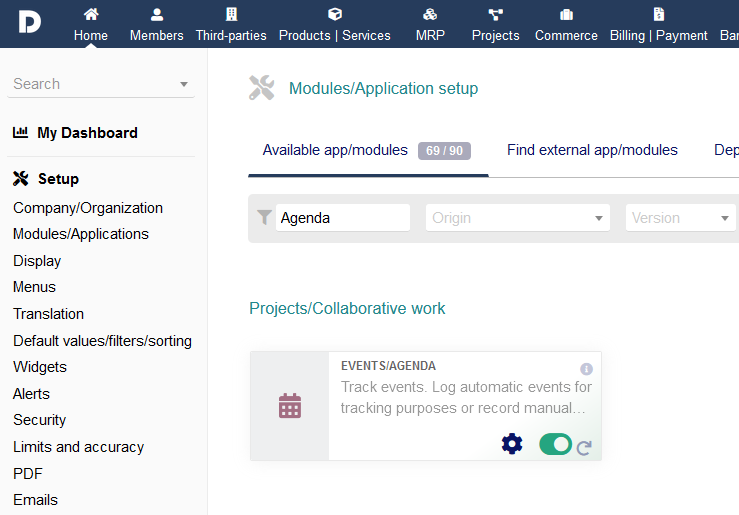The width and height of the screenshot is (739, 515).
Task: Select the Available app/modules tab
Action: tap(335, 150)
